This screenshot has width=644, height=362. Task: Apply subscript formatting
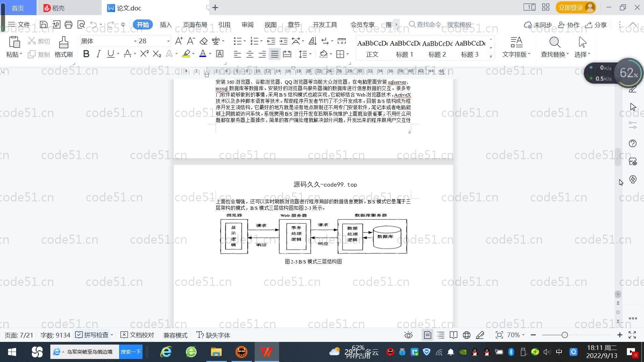pos(157,54)
